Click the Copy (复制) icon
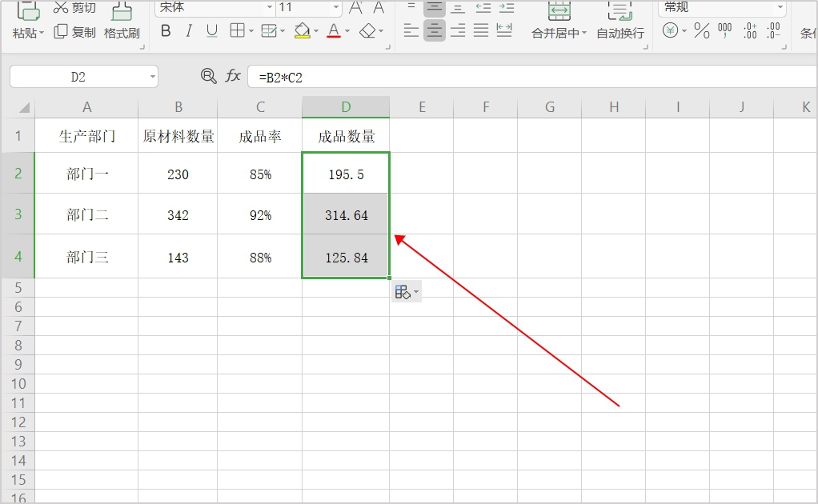This screenshot has width=818, height=504. pos(61,32)
